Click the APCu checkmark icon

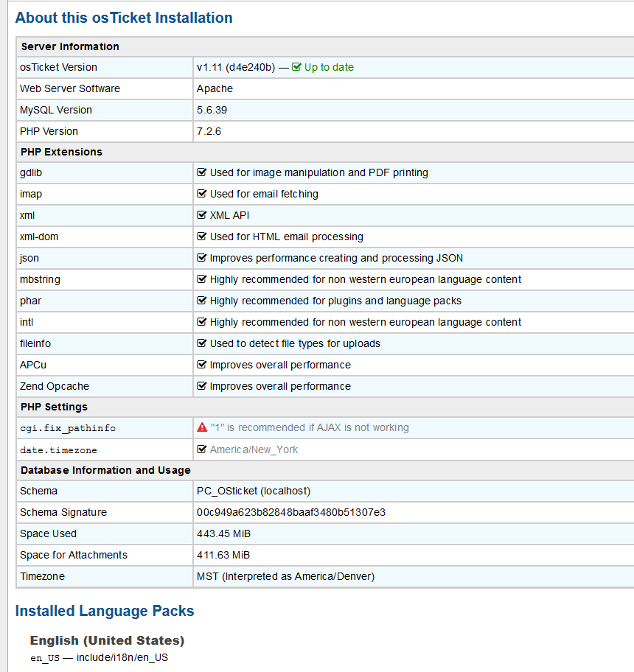coord(202,365)
